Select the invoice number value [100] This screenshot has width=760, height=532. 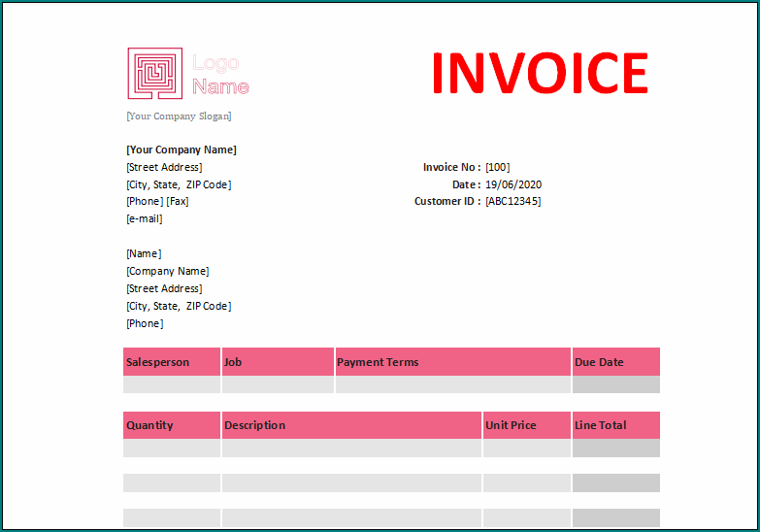[x=498, y=167]
